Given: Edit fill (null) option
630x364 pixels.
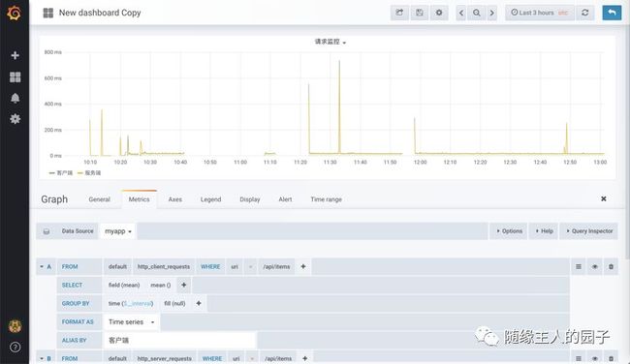Looking at the screenshot, I should (x=174, y=303).
